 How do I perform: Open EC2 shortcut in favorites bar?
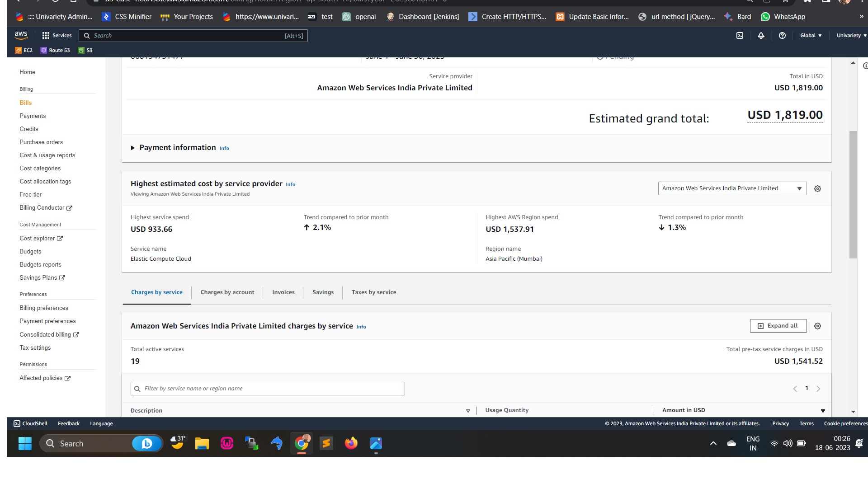pyautogui.click(x=24, y=50)
